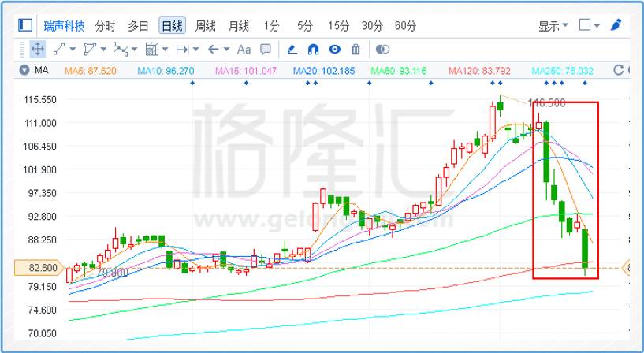644x353 pixels.
Task: Click the refresh arrow beside MA250
Action: (x=619, y=70)
